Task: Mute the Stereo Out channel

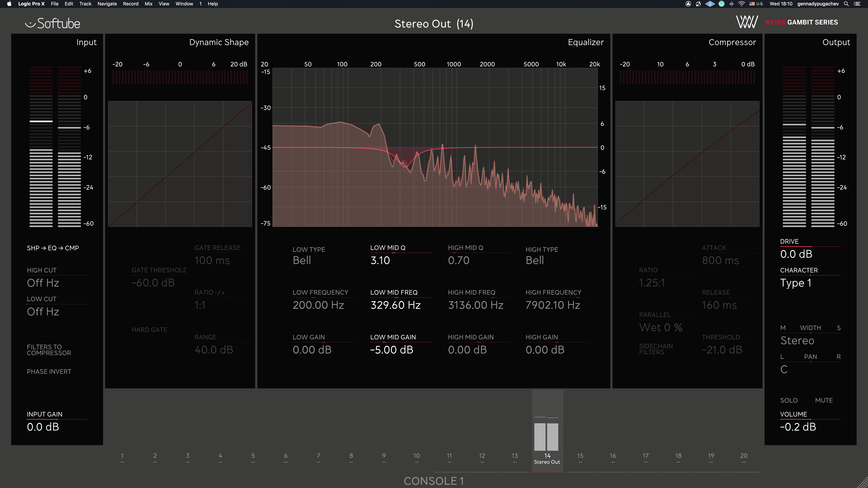Action: (x=824, y=400)
